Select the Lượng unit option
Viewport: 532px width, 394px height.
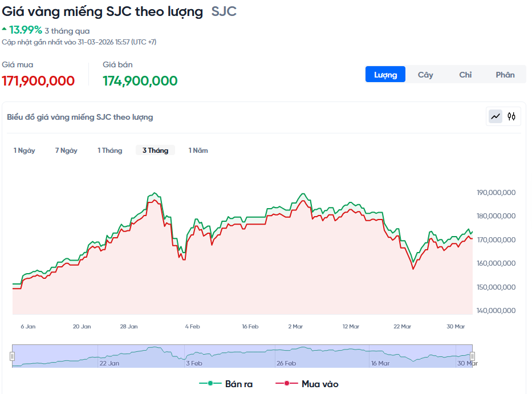[x=385, y=75]
